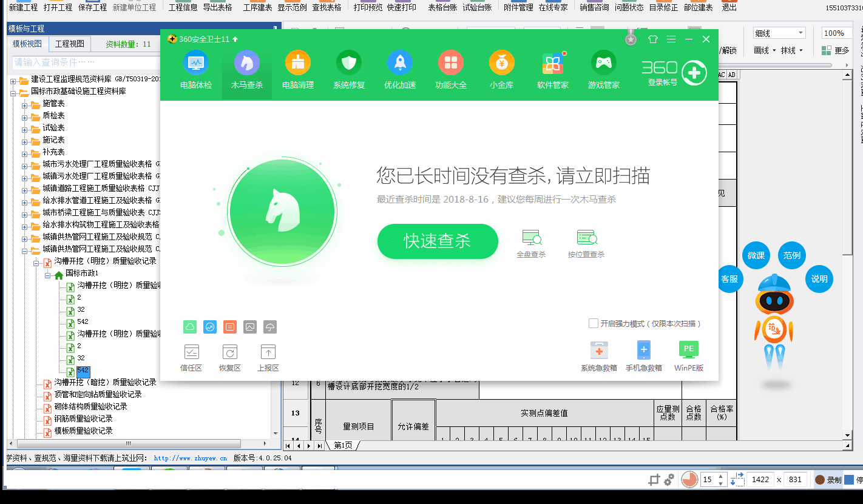Open the 信任区 trusted zone
The width and height of the screenshot is (863, 504).
pyautogui.click(x=191, y=357)
